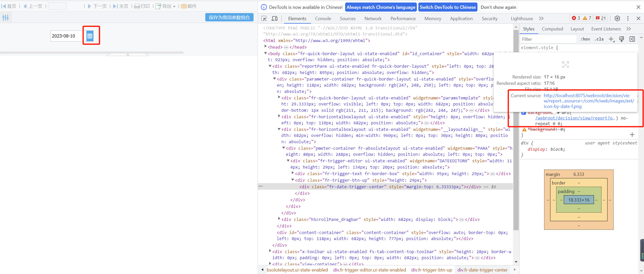The image size is (644, 274).
Task: Click 保存为常用参数组合 button
Action: click(x=229, y=17)
